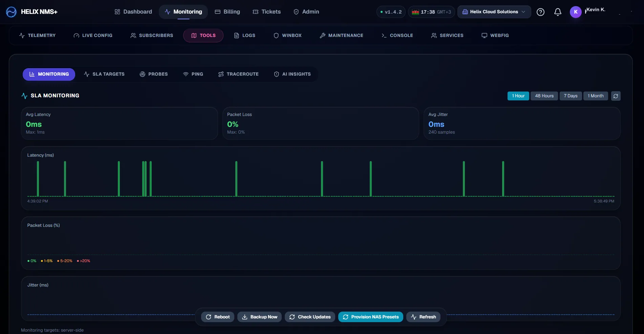Viewport: 644px width, 334px height.
Task: Select the 1 Month time range
Action: pos(596,96)
